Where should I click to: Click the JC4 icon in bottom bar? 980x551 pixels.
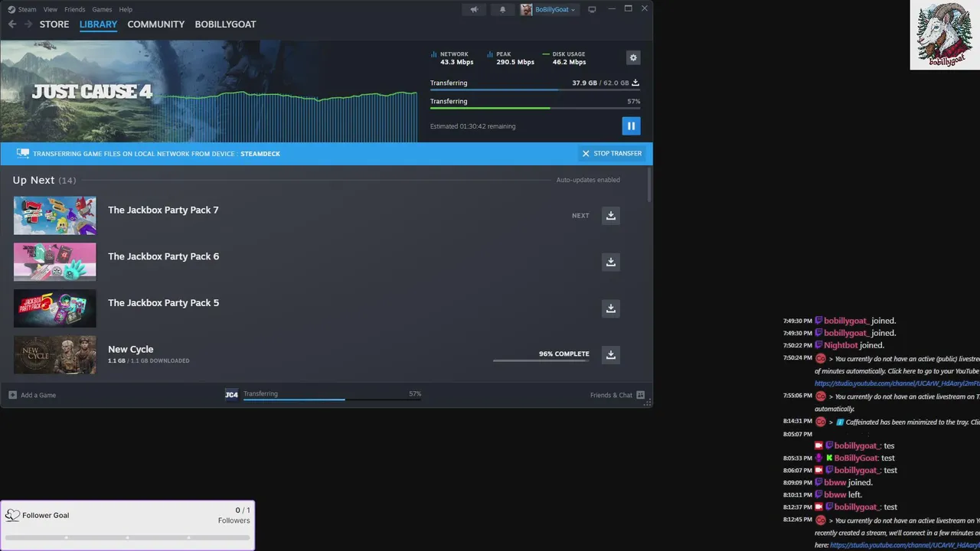click(x=231, y=395)
